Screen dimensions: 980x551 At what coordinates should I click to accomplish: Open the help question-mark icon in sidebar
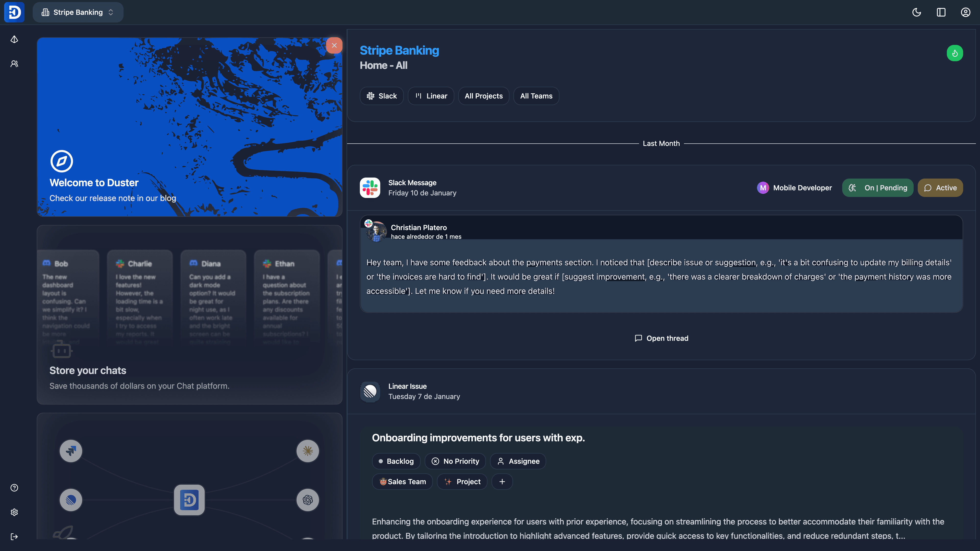click(14, 488)
